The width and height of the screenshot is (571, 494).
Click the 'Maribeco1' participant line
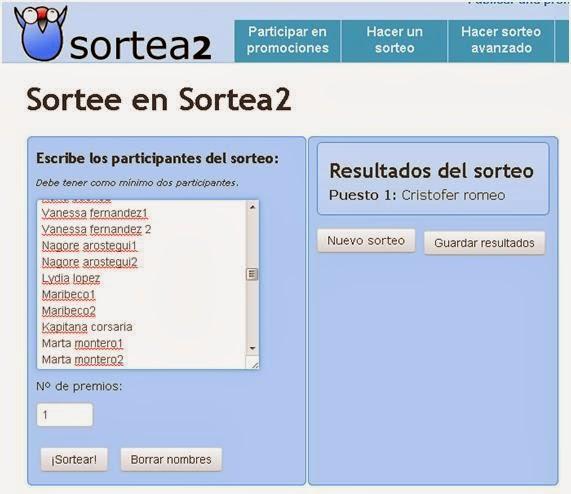[x=69, y=294]
